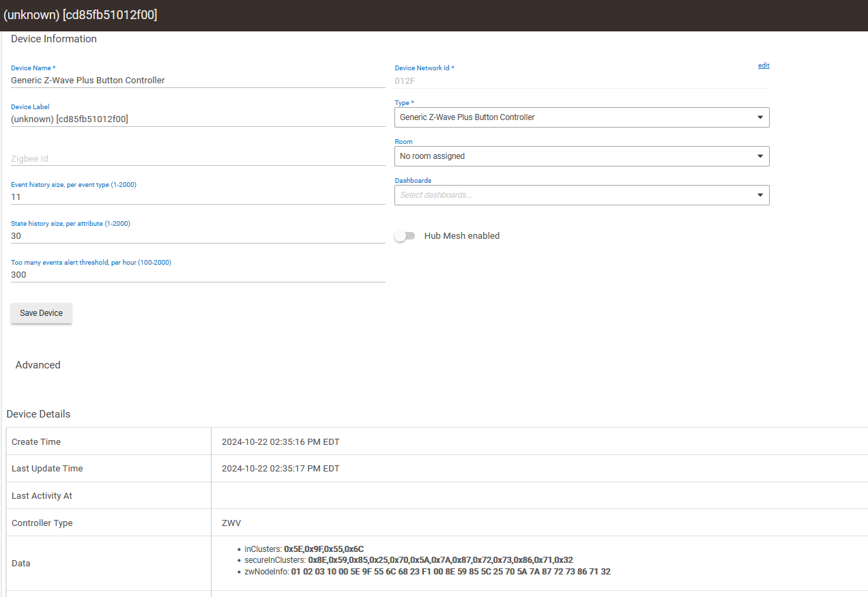
Task: Click the Data row label
Action: pyautogui.click(x=20, y=564)
